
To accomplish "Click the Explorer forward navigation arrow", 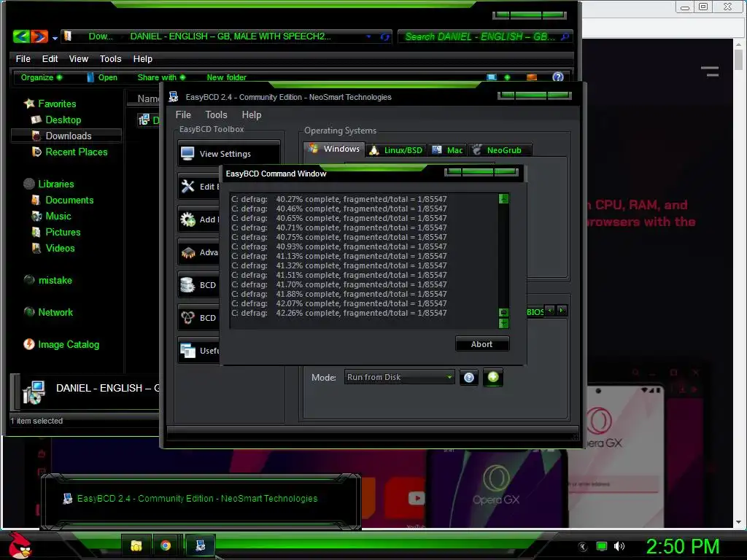I will click(x=39, y=36).
